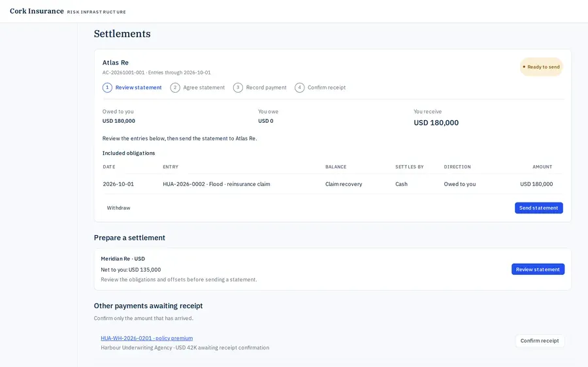588x367 pixels.
Task: Click the Included obligations label
Action: tap(129, 153)
